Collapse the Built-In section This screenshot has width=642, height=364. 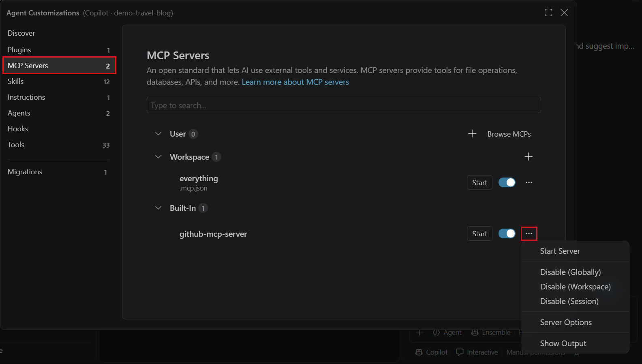coord(158,208)
